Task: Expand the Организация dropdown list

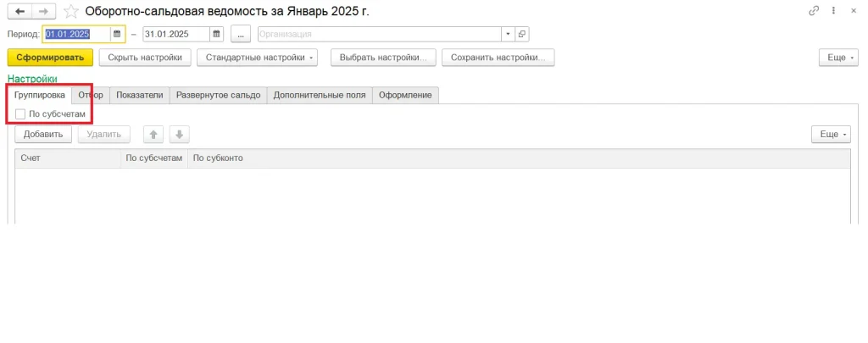Action: point(509,34)
